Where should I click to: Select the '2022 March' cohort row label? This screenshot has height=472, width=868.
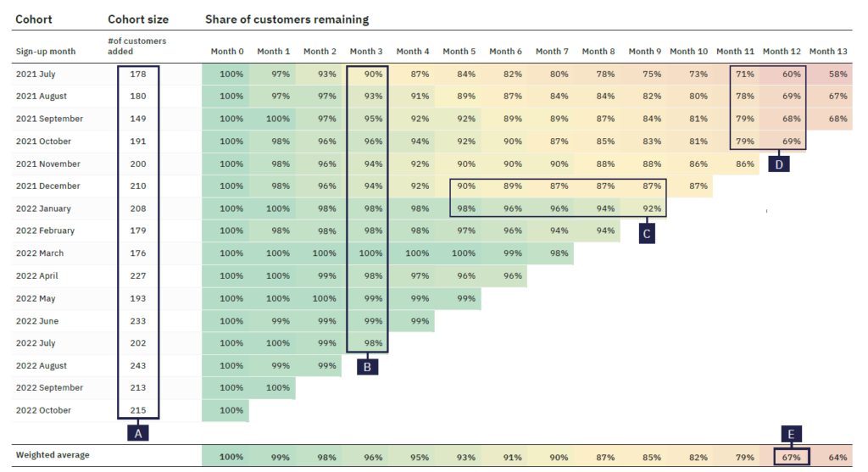(x=40, y=253)
